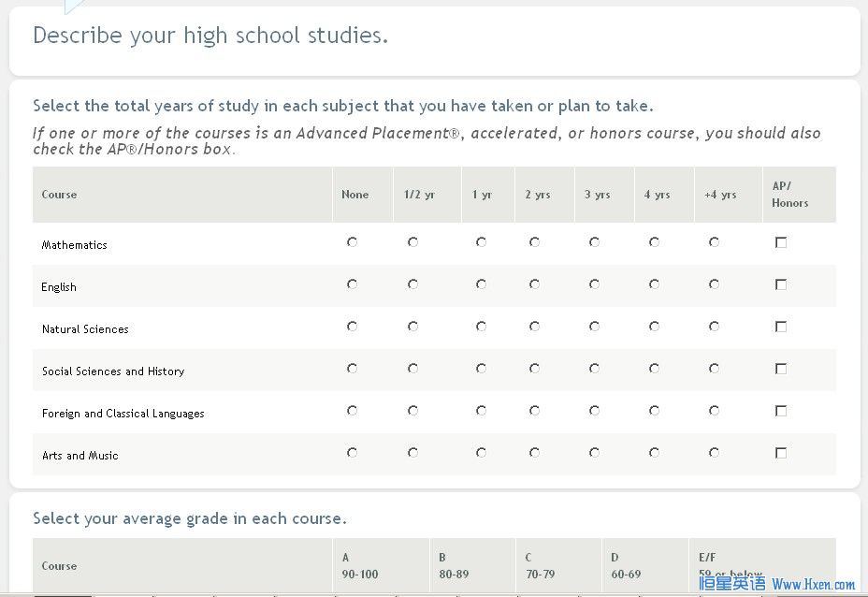
Task: Choose None for Foreign and Classical Languages
Action: (x=352, y=411)
